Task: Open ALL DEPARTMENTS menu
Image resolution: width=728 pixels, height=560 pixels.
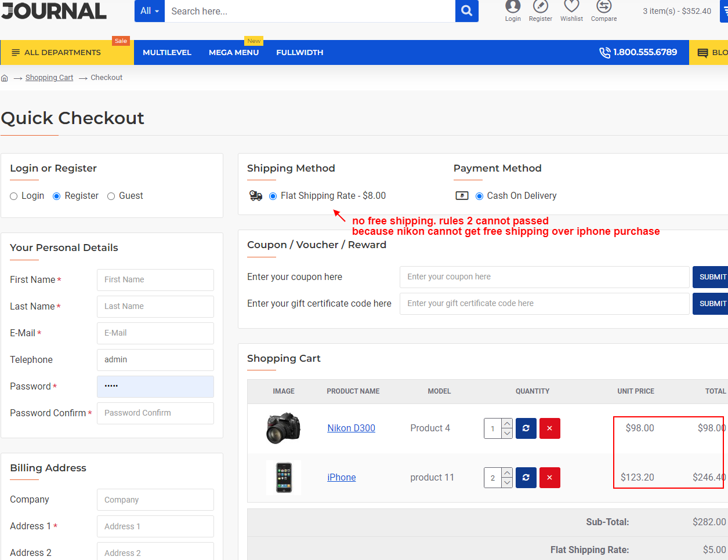Action: 67,52
